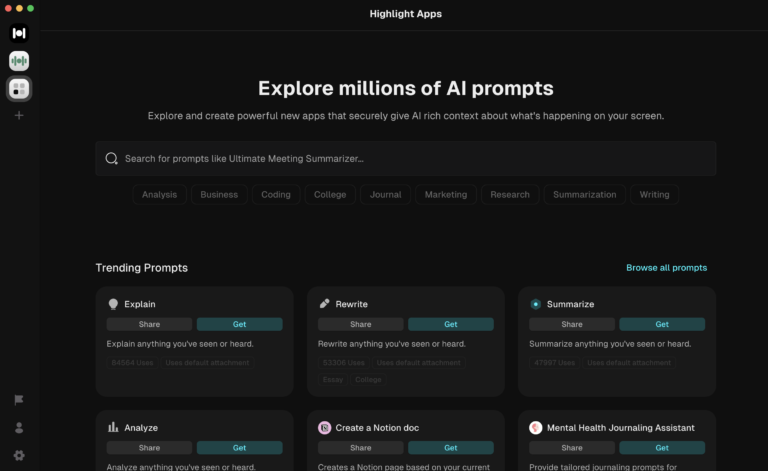This screenshot has width=768, height=471.
Task: Click the flag feedback icon
Action: [19, 400]
